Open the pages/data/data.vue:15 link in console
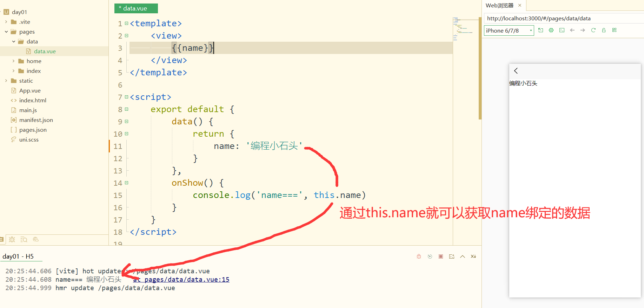Image resolution: width=644 pixels, height=308 pixels. pyautogui.click(x=181, y=280)
